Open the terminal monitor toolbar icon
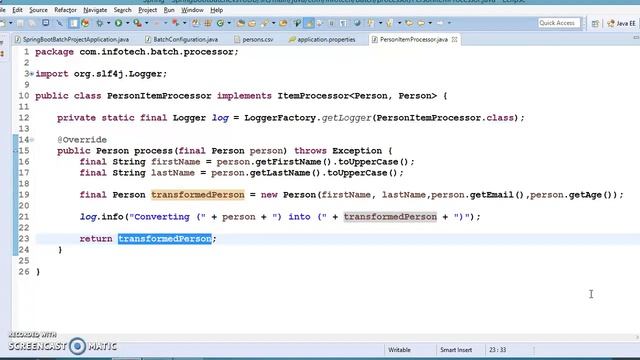640x360 pixels. click(x=45, y=23)
